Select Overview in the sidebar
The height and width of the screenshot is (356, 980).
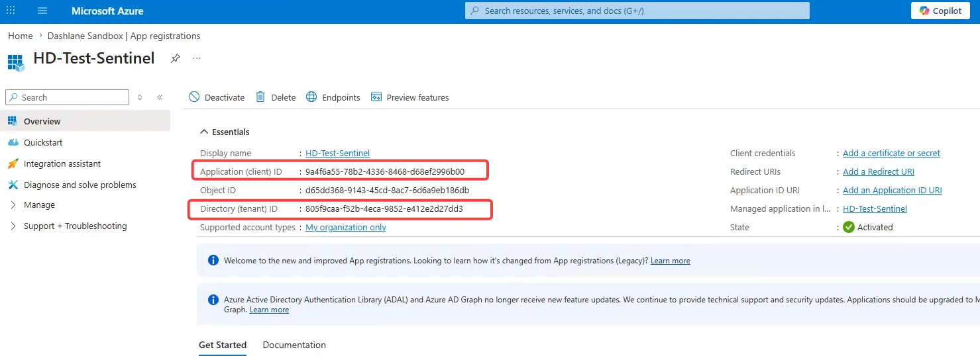click(85, 121)
